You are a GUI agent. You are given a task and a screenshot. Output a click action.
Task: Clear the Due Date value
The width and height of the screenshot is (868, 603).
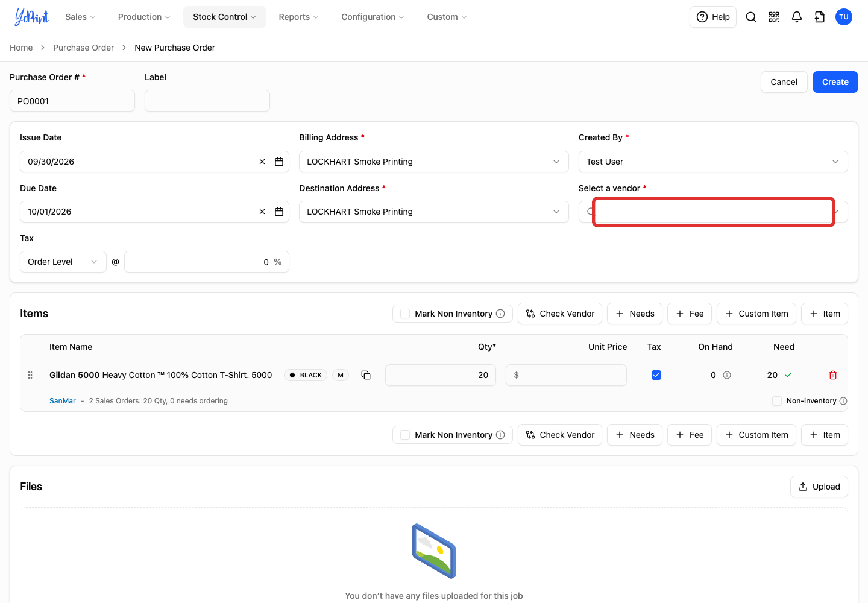pos(262,212)
